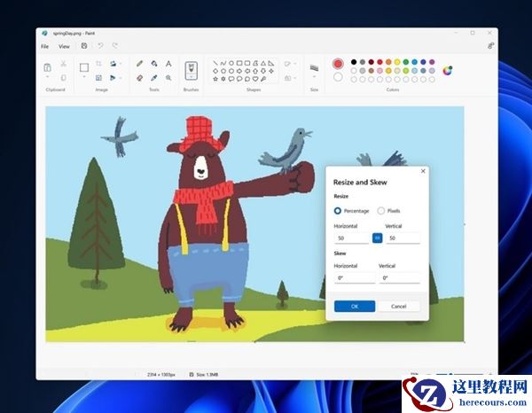Screen dimensions: 532x413
Task: Click Cancel in Resize and Skew dialog
Action: (399, 306)
